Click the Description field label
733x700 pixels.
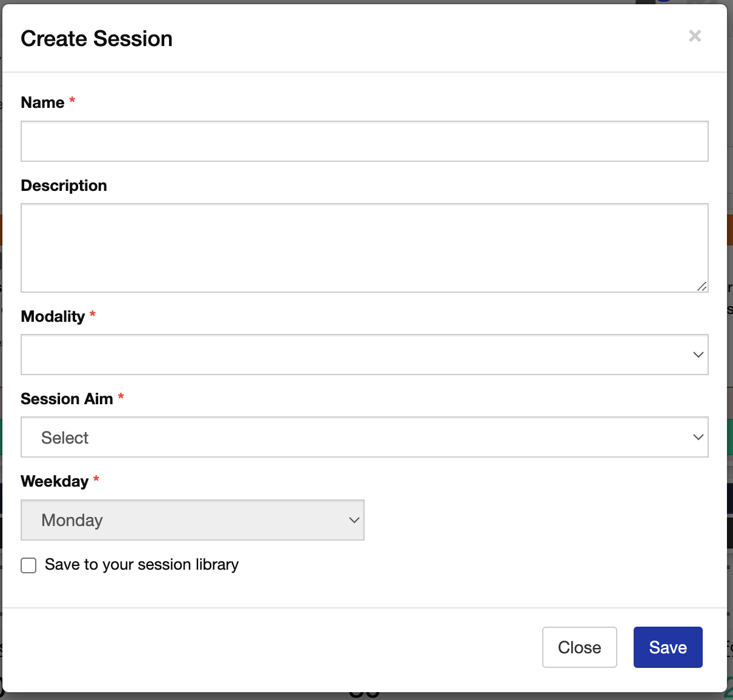pyautogui.click(x=64, y=185)
